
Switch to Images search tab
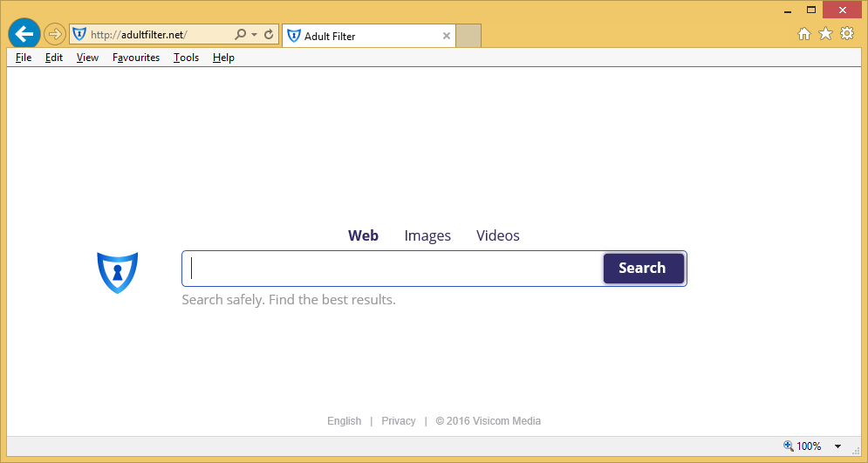coord(427,235)
